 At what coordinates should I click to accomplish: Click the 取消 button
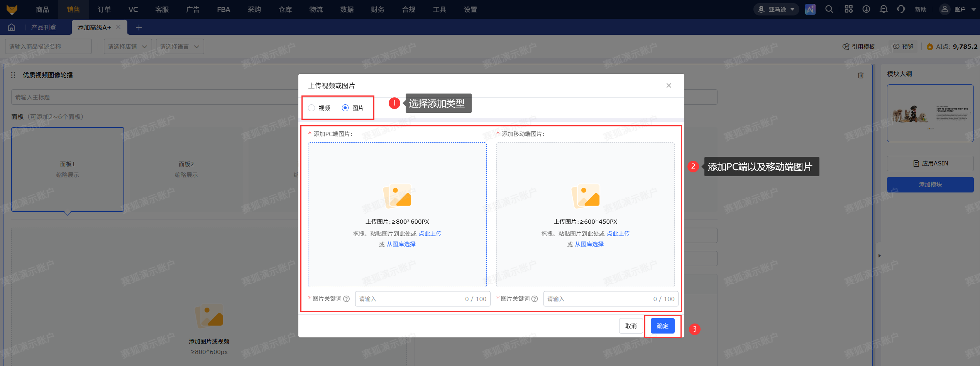[631, 326]
